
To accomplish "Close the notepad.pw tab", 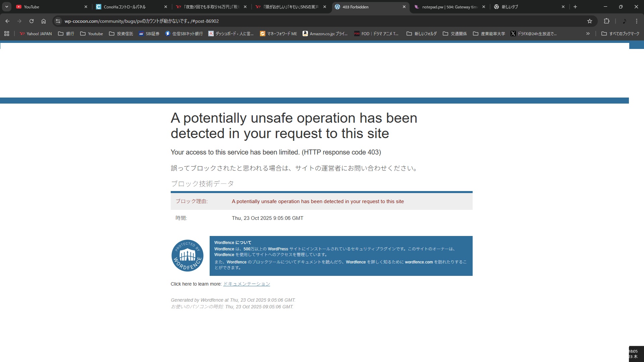I will click(x=484, y=7).
